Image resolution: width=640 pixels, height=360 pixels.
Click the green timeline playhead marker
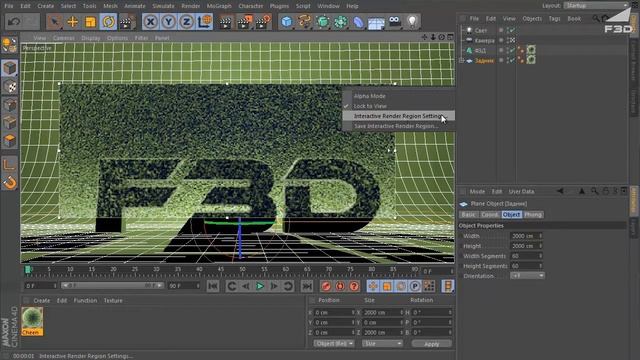[x=28, y=269]
